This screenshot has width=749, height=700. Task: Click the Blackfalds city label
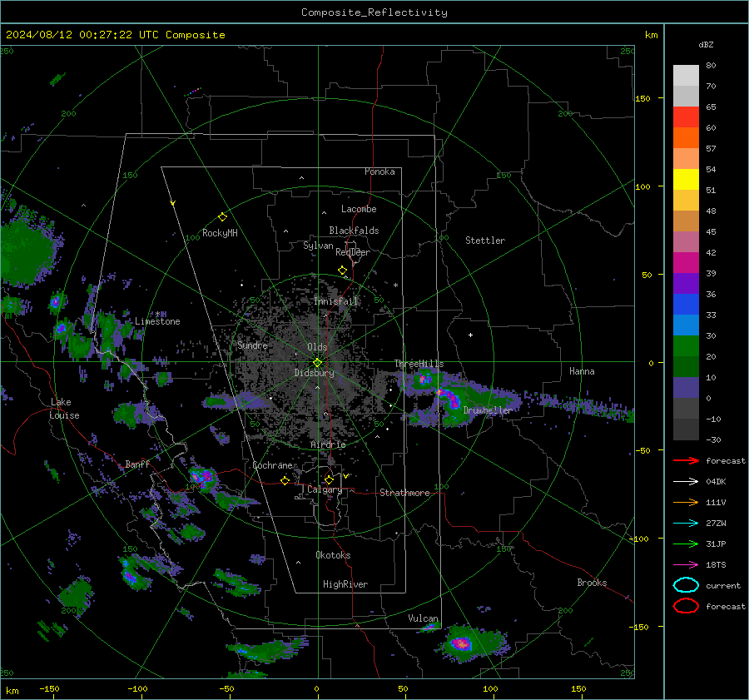point(354,231)
